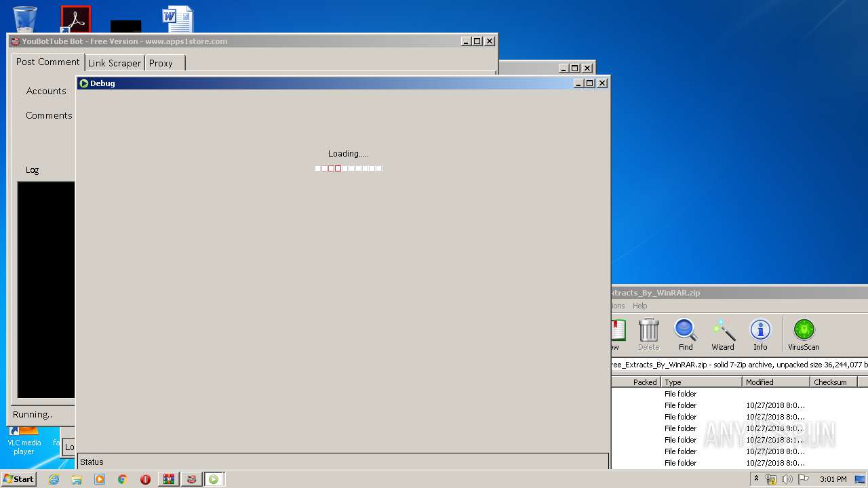The image size is (868, 488).
Task: Run VirusScan from WinRAR toolbar
Action: coord(804,335)
